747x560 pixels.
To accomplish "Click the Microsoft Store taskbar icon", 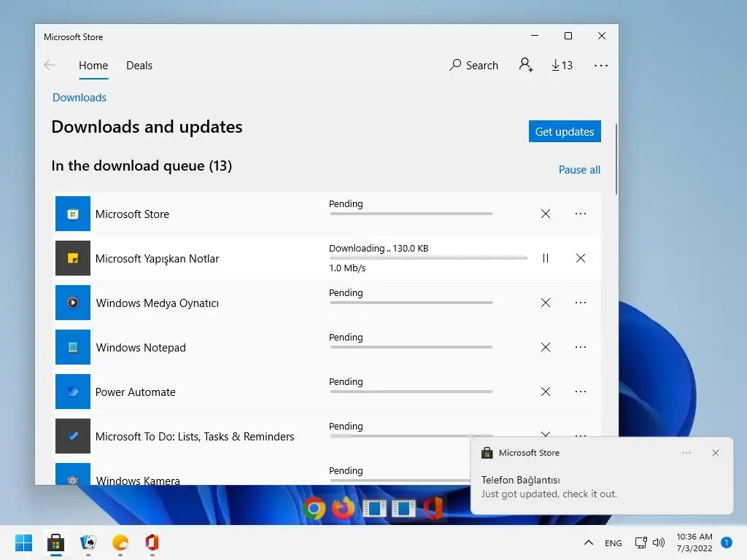I will [55, 542].
